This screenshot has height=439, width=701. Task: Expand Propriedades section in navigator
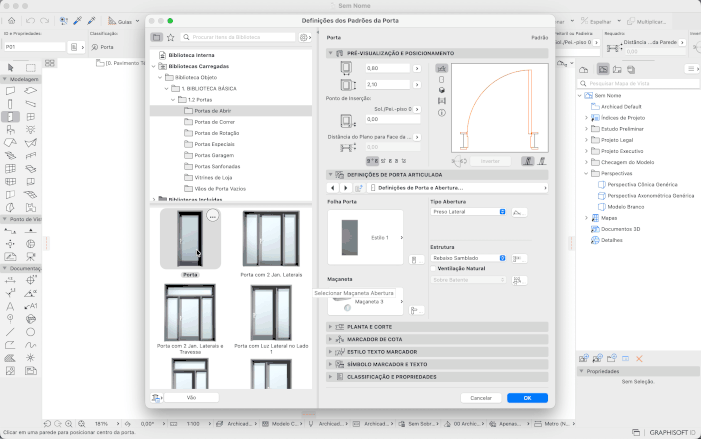(x=582, y=371)
